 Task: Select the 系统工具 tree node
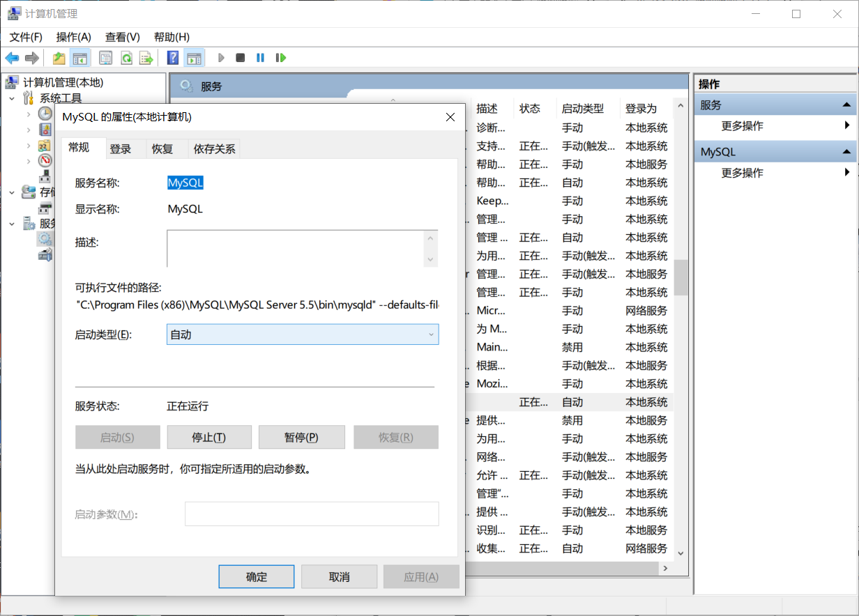(61, 98)
